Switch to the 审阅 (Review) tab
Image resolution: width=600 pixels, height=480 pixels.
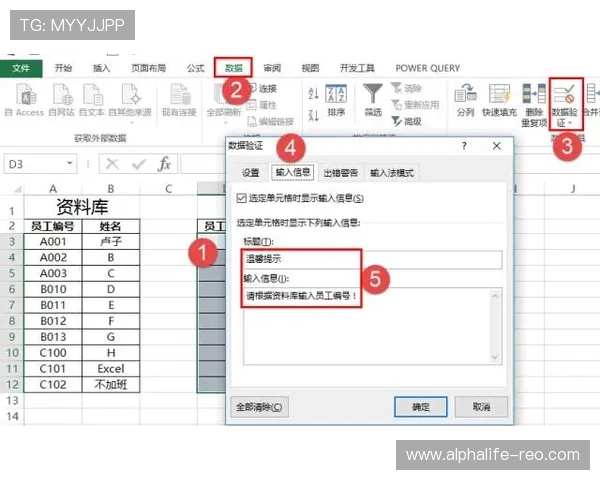[x=272, y=68]
